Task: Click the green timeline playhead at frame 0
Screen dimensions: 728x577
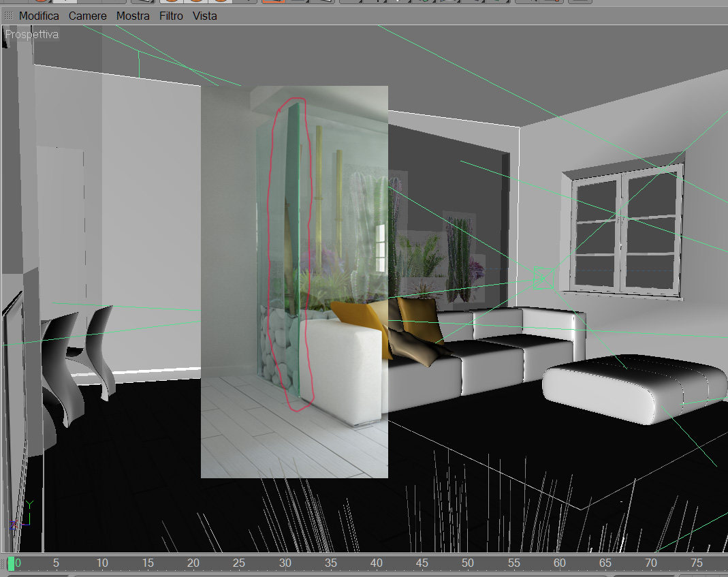Action: 11,563
